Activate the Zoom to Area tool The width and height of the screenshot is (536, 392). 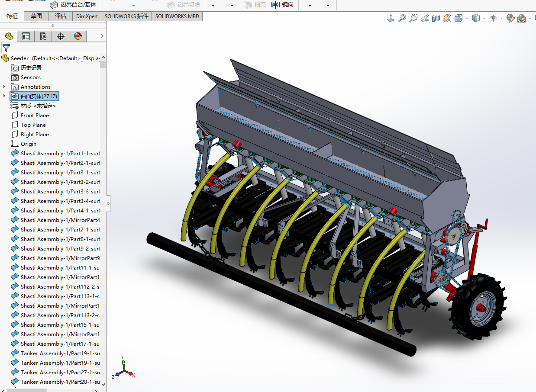click(x=413, y=18)
